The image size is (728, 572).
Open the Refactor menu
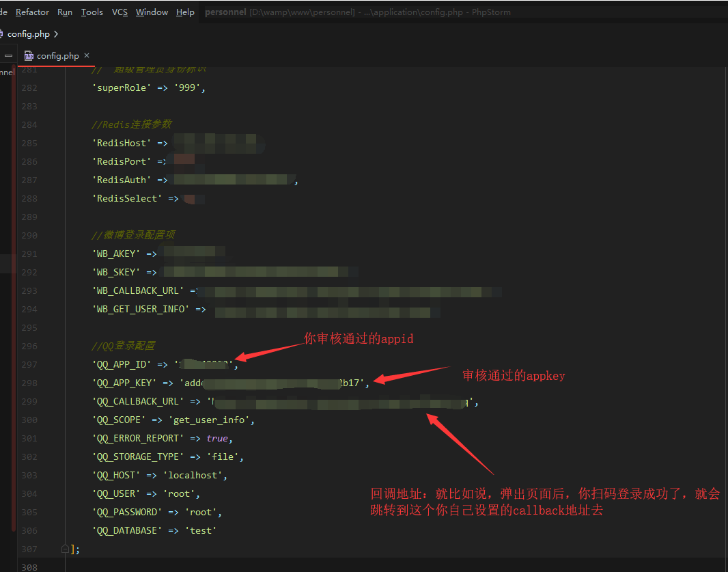click(x=31, y=12)
